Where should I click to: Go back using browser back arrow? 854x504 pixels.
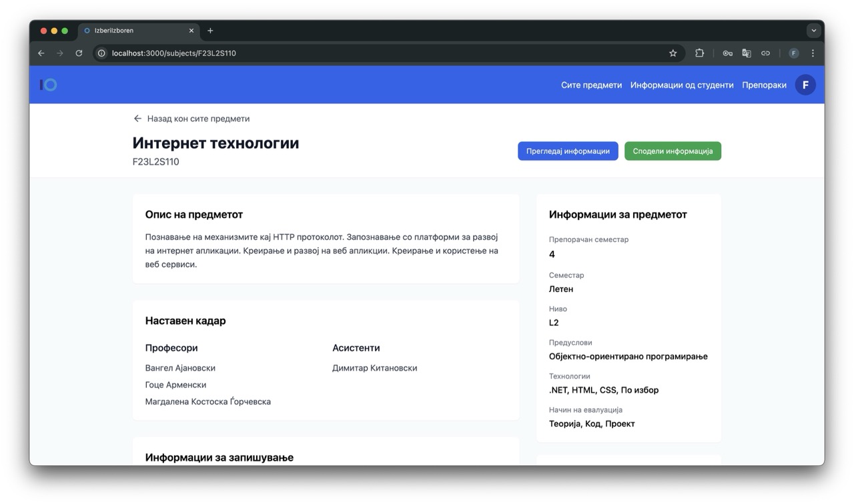pyautogui.click(x=41, y=53)
